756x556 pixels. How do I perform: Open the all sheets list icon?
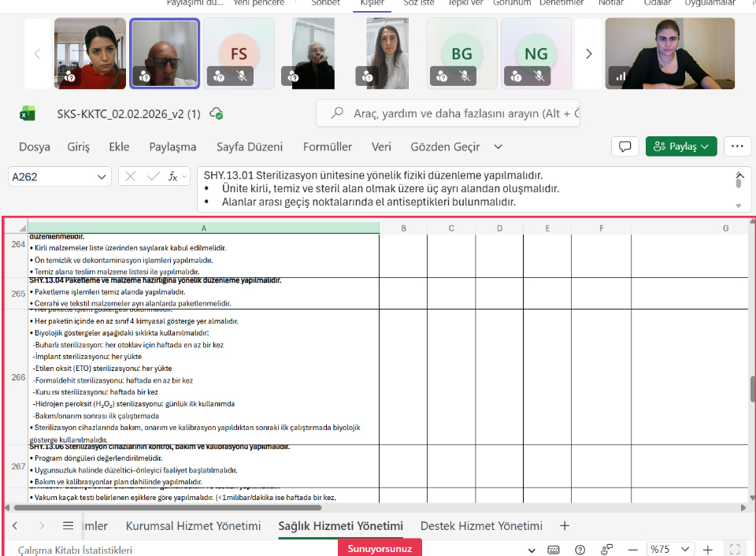click(x=68, y=525)
